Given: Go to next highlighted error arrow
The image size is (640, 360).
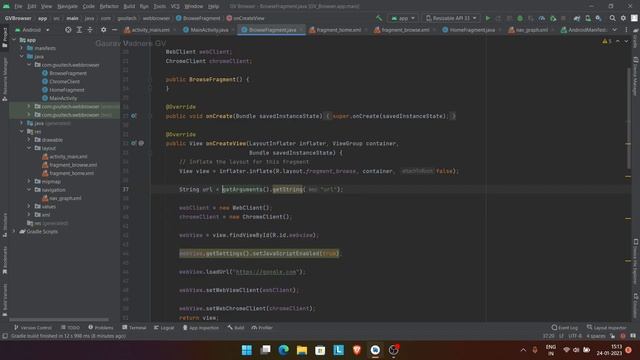Looking at the screenshot, I should click(626, 41).
